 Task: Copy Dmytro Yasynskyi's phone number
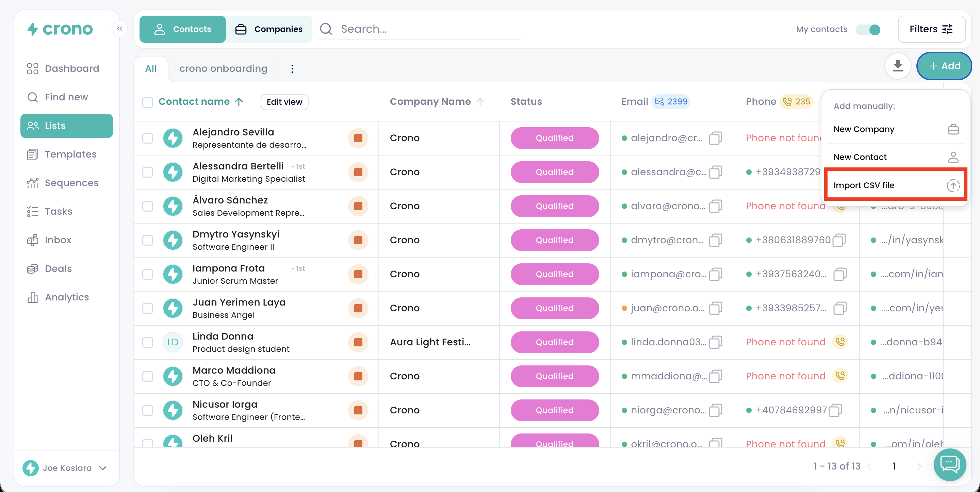[839, 240]
